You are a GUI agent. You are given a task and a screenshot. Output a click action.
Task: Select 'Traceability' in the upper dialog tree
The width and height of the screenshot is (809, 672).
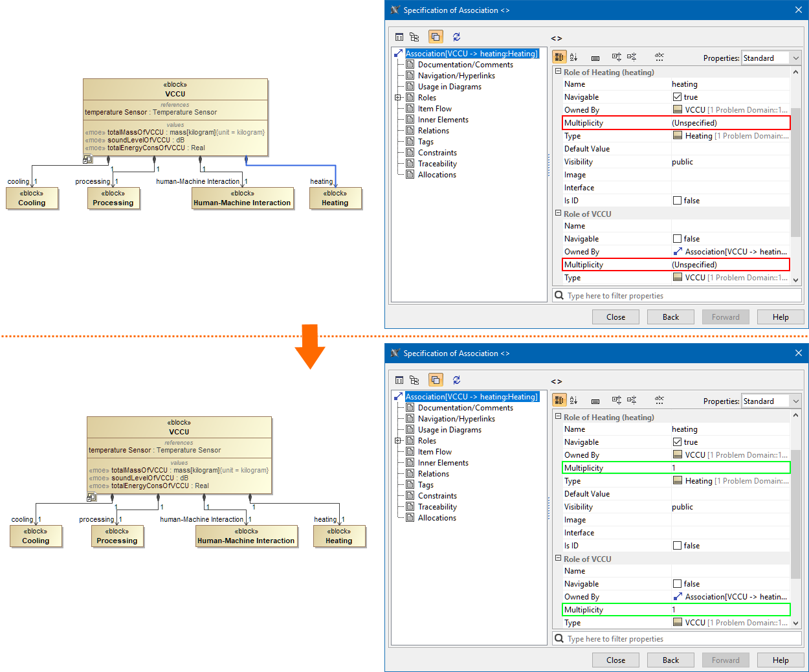tap(437, 164)
